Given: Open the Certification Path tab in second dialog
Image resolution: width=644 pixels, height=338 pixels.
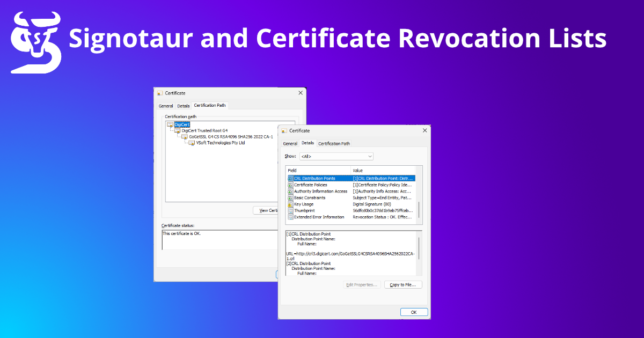Looking at the screenshot, I should [x=334, y=143].
